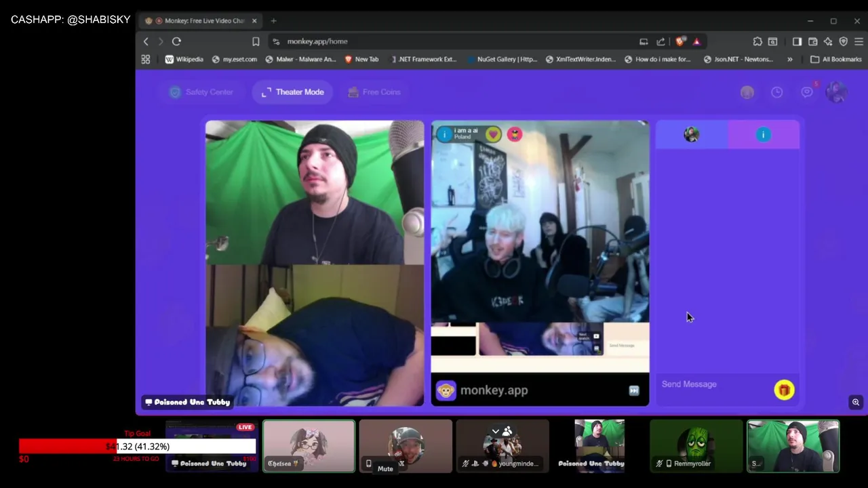This screenshot has height=488, width=868.
Task: Click the Mute button on the participant tile
Action: 385,468
